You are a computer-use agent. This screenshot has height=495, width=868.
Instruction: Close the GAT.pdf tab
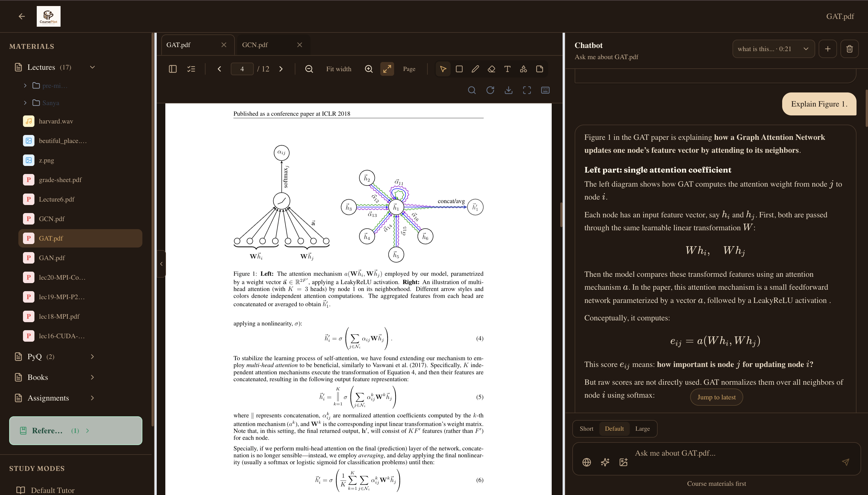(224, 45)
